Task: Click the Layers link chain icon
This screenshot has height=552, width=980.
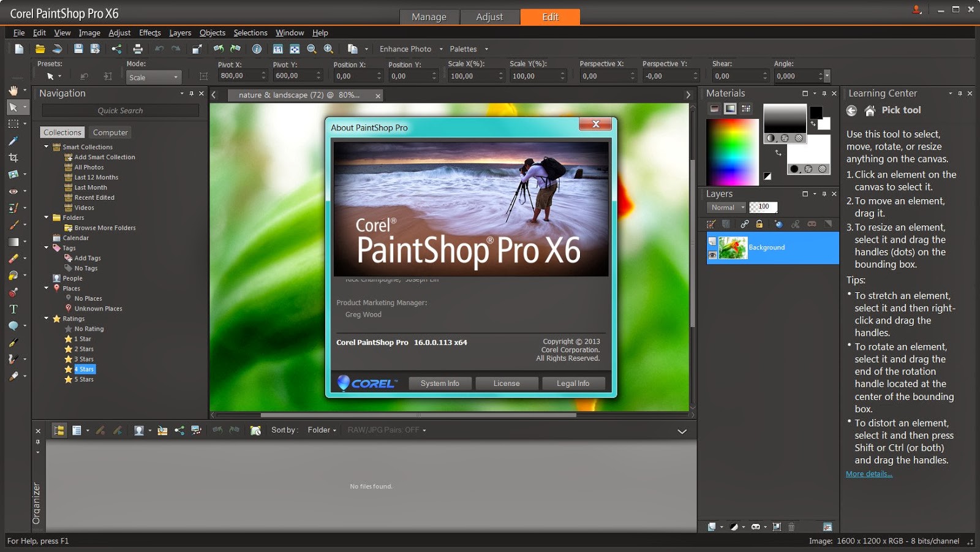Action: (744, 224)
